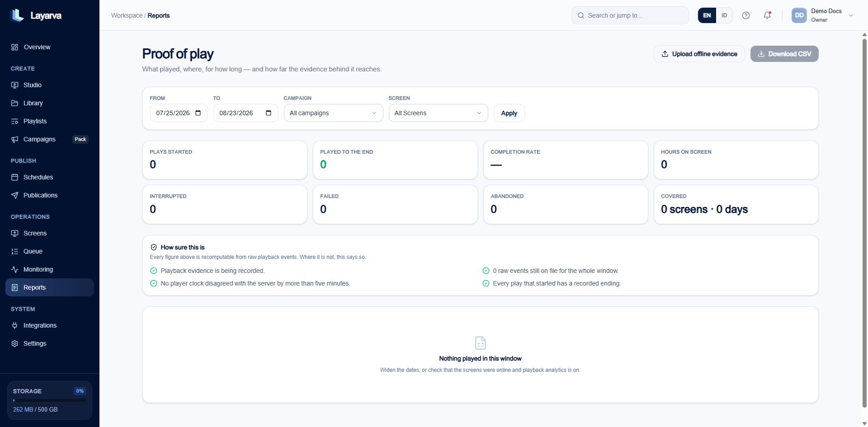Click 'Every play that started has a recorded ending.'
The width and height of the screenshot is (868, 427).
point(557,283)
